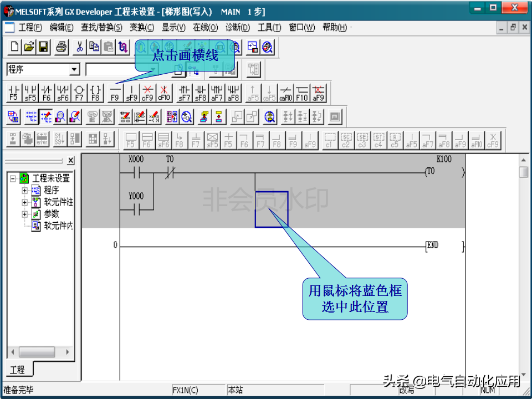The width and height of the screenshot is (532, 399).
Task: Open the 诊断(D) menu
Action: click(238, 28)
